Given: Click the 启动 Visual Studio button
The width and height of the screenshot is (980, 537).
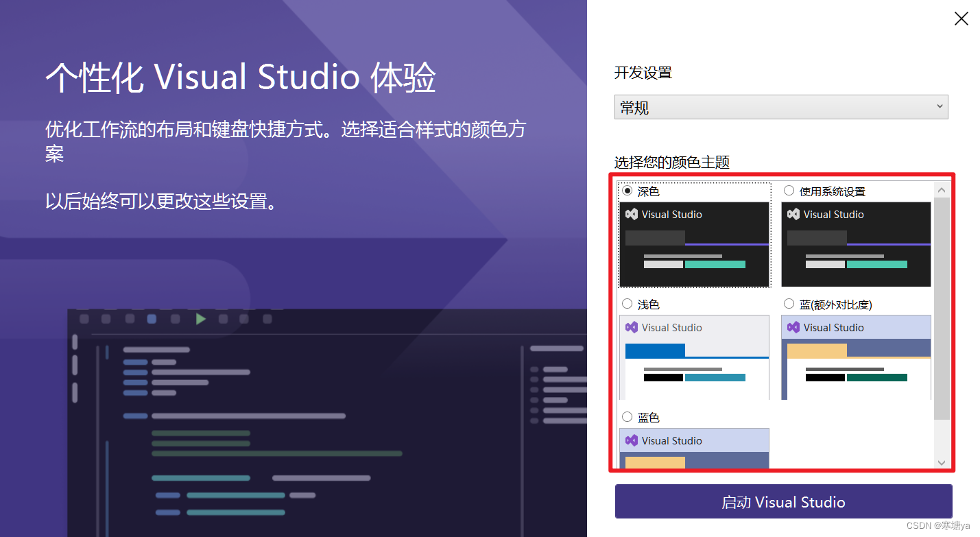Looking at the screenshot, I should click(x=783, y=501).
